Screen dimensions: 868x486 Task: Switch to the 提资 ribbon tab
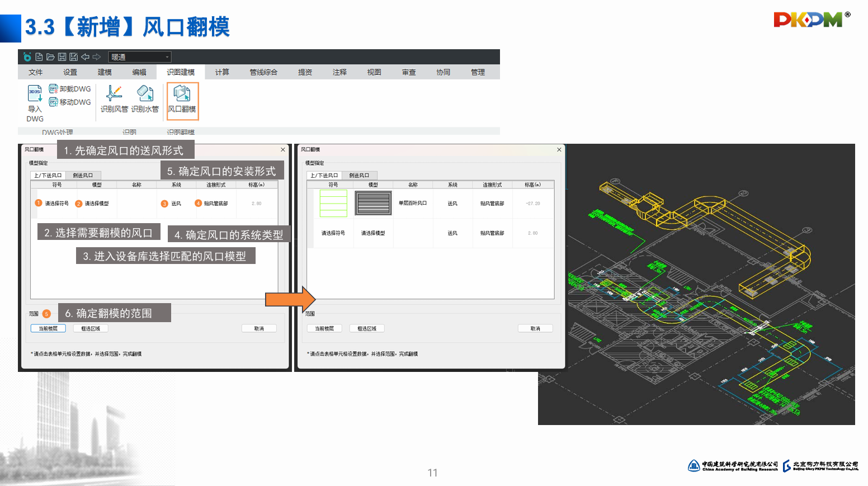click(x=305, y=72)
